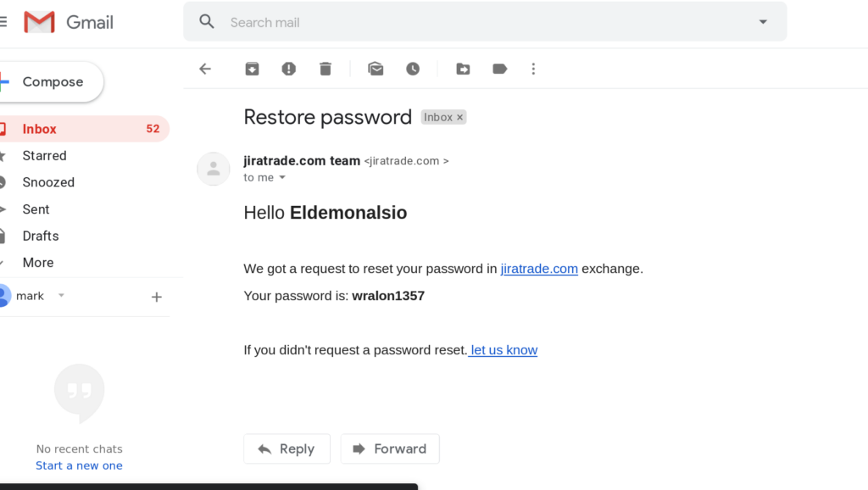Show details arrow next to 'to me'
Image resolution: width=868 pixels, height=490 pixels.
pos(282,177)
